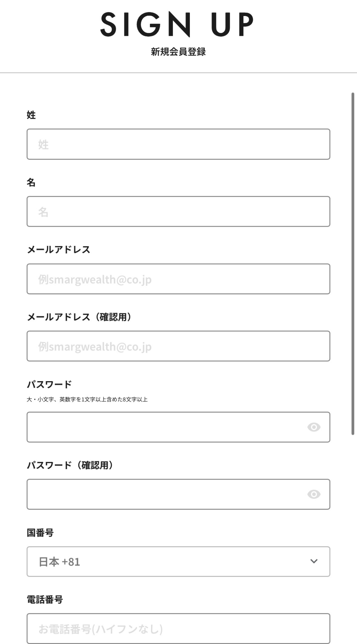Click into the 名 text box
This screenshot has height=644, width=357.
coord(178,211)
